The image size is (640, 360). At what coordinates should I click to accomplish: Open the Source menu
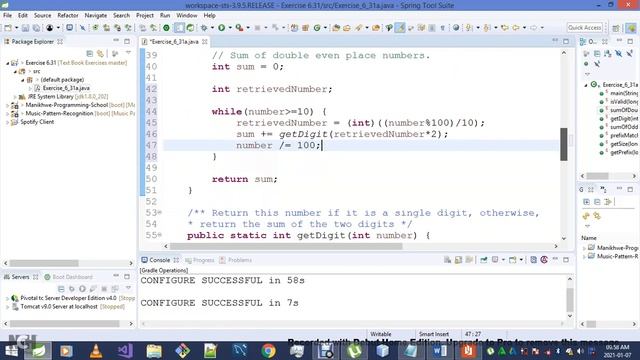pos(42,16)
